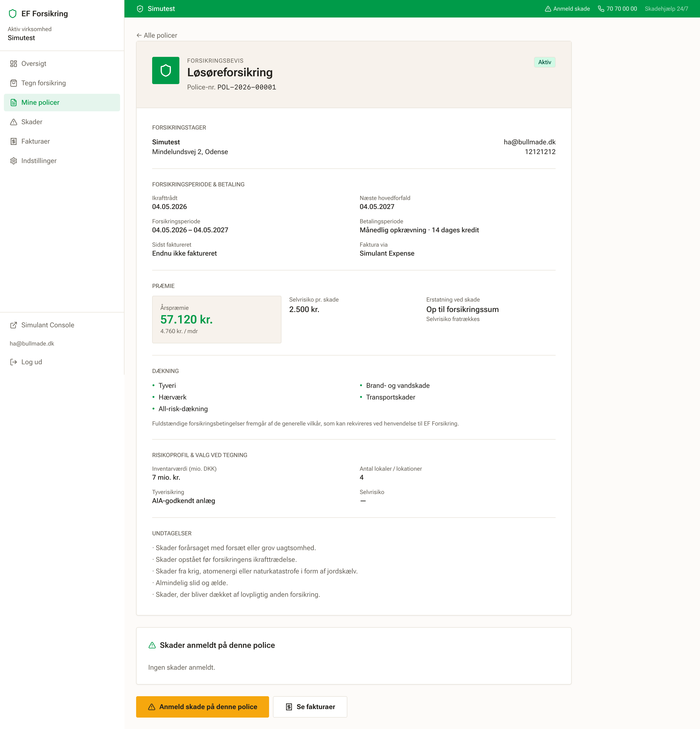The image size is (700, 729).
Task: Click the Simulant Console external link icon
Action: [14, 325]
